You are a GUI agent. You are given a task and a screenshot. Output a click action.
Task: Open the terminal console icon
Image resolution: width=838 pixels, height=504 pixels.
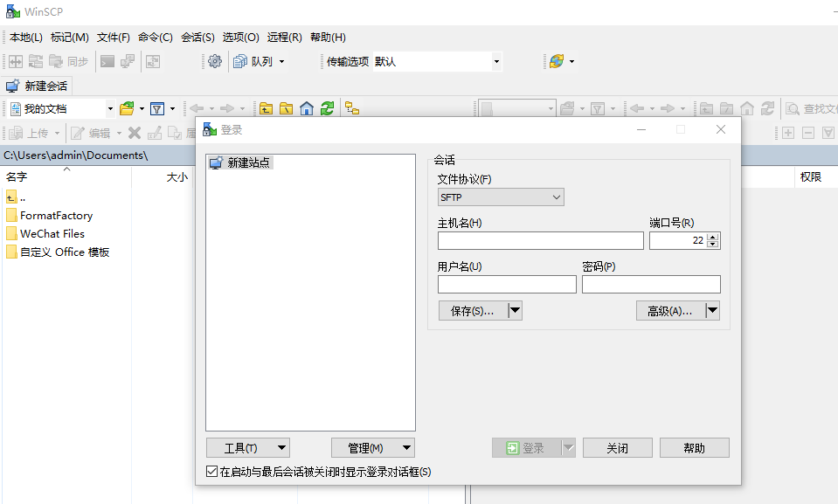(107, 61)
